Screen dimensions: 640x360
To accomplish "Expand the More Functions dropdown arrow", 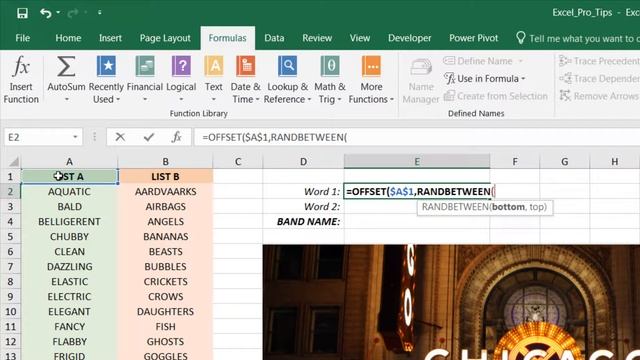I will pyautogui.click(x=391, y=100).
